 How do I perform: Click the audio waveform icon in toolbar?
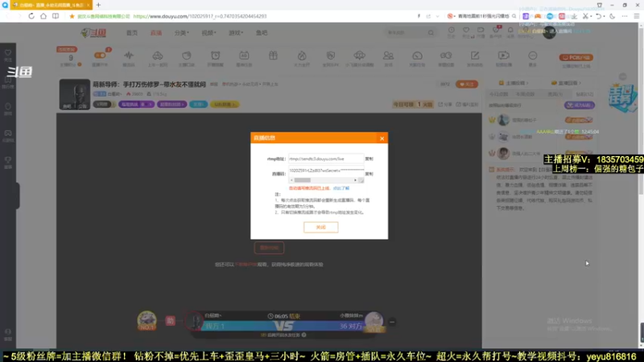(129, 56)
